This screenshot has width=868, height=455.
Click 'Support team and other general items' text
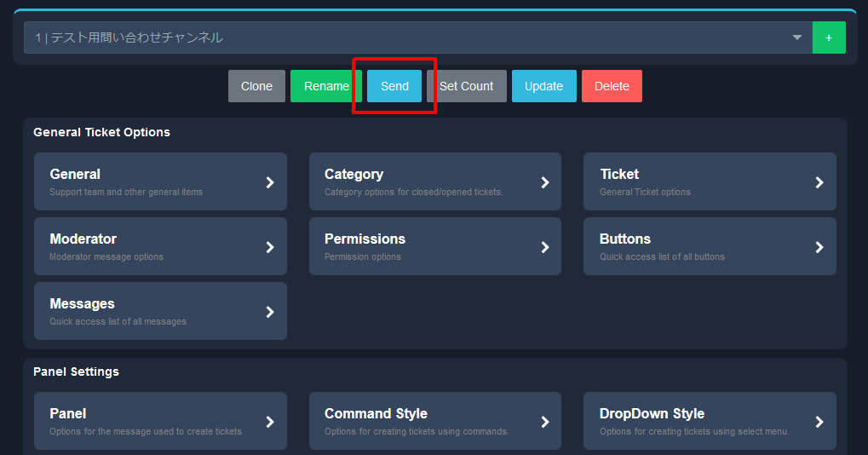[126, 192]
